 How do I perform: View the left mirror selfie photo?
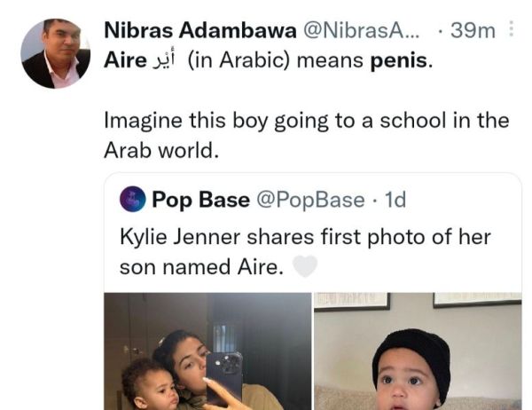[x=207, y=351]
